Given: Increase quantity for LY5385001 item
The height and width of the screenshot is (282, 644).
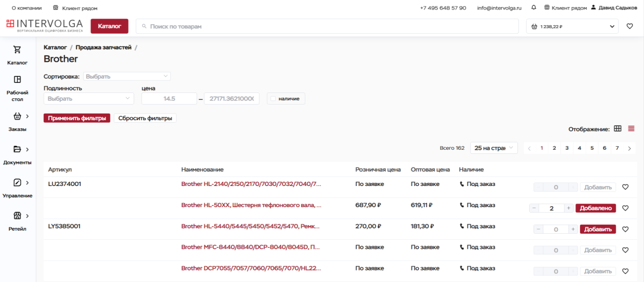Looking at the screenshot, I should coord(573,229).
